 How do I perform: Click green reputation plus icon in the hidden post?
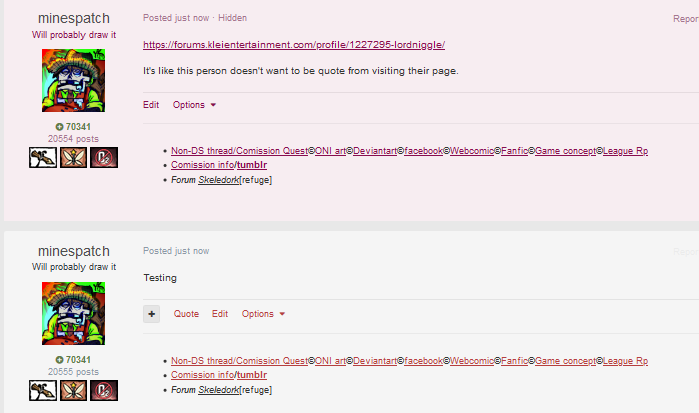pyautogui.click(x=59, y=127)
